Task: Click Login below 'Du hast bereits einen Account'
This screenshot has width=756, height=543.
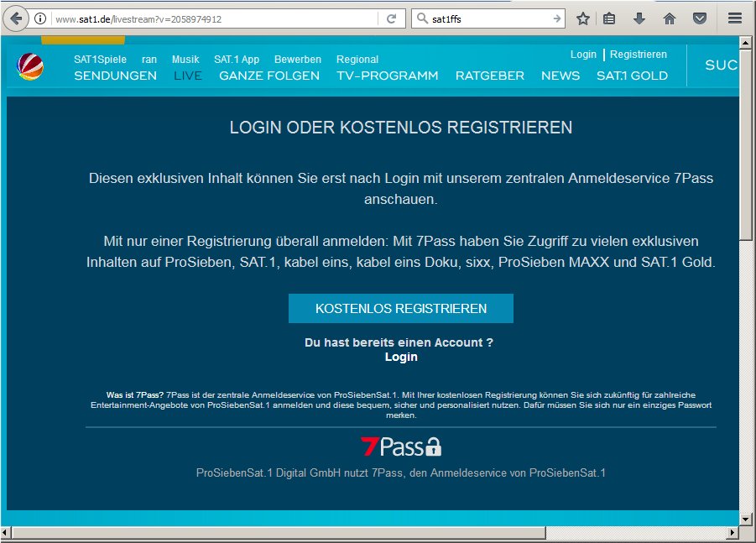Action: click(401, 357)
